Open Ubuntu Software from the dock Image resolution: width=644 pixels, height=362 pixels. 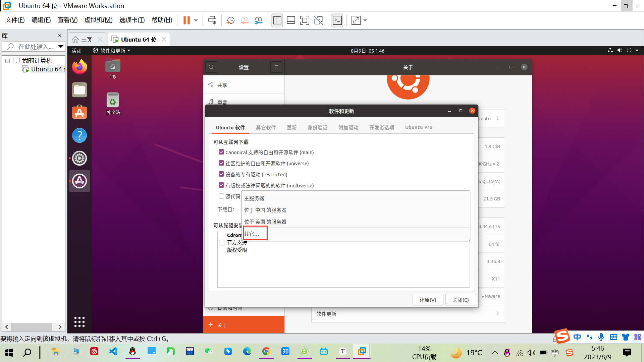pyautogui.click(x=79, y=113)
